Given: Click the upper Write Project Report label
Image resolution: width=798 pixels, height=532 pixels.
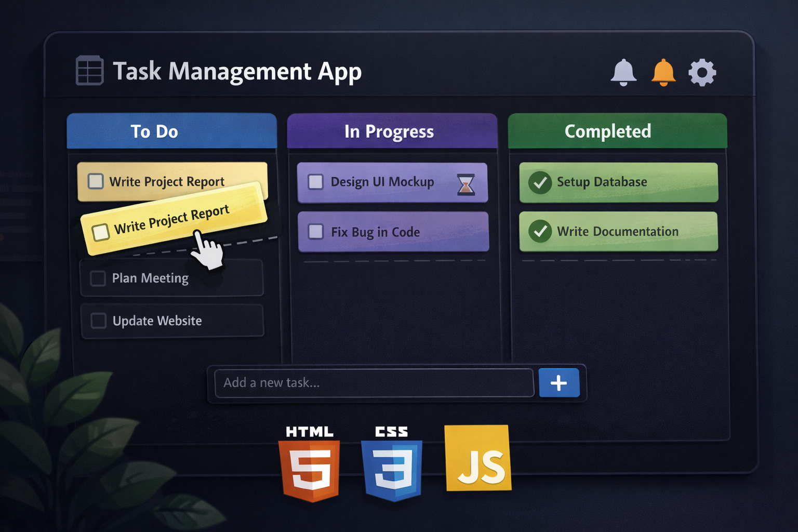Looking at the screenshot, I should pyautogui.click(x=167, y=181).
